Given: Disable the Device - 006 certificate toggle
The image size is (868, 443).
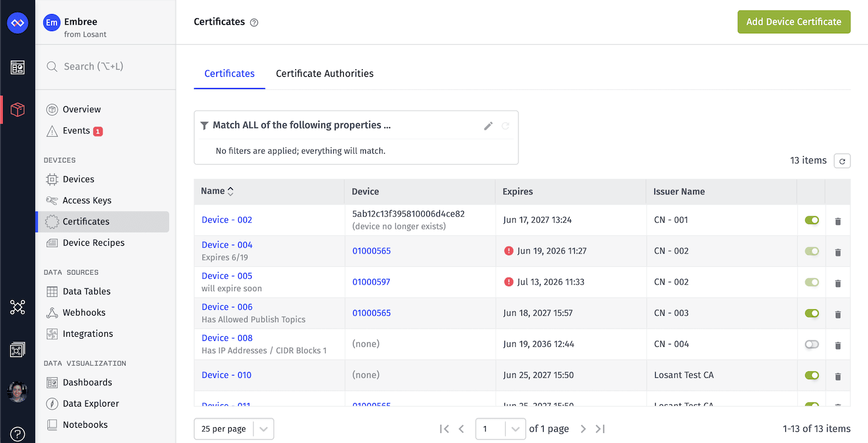Looking at the screenshot, I should tap(812, 313).
